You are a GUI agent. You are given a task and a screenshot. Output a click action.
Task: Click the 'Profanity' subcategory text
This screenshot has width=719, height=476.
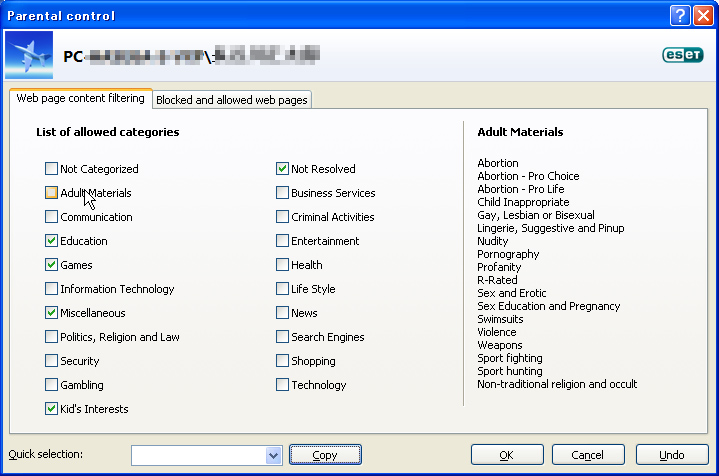[499, 267]
